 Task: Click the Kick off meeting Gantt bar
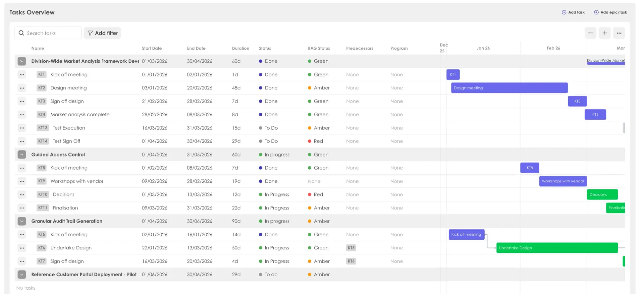pyautogui.click(x=467, y=235)
